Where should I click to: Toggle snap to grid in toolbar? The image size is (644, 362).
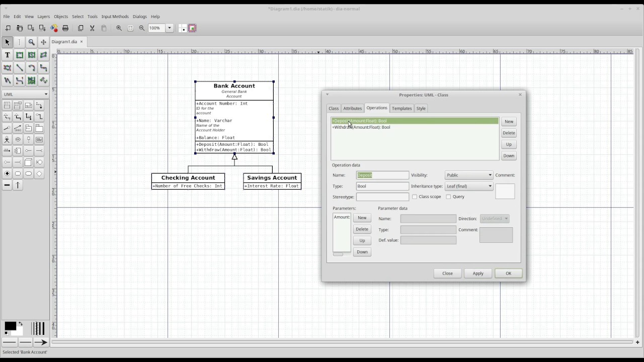click(183, 28)
